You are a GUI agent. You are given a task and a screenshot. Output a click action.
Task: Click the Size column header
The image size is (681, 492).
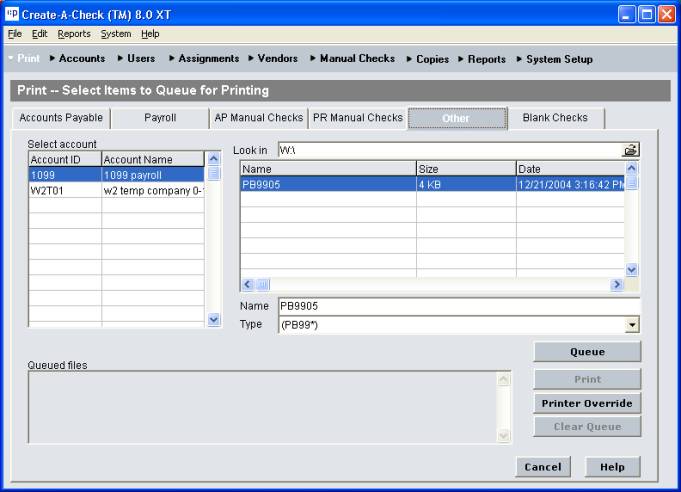tap(465, 168)
